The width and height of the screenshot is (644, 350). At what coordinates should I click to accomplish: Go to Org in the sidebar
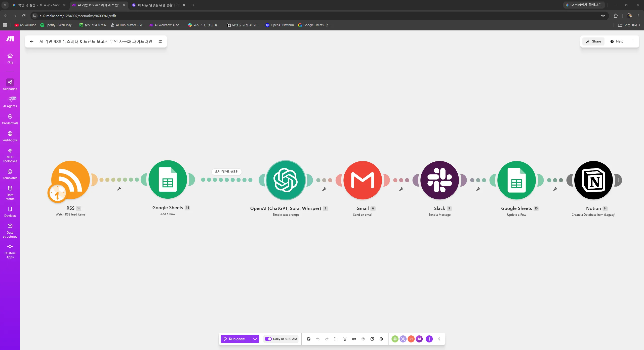[x=10, y=59]
